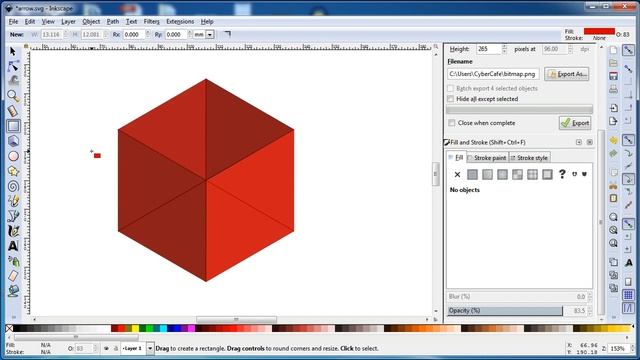Select the Calligraphy tool
Viewport: 640px width, 360px height.
tap(13, 231)
